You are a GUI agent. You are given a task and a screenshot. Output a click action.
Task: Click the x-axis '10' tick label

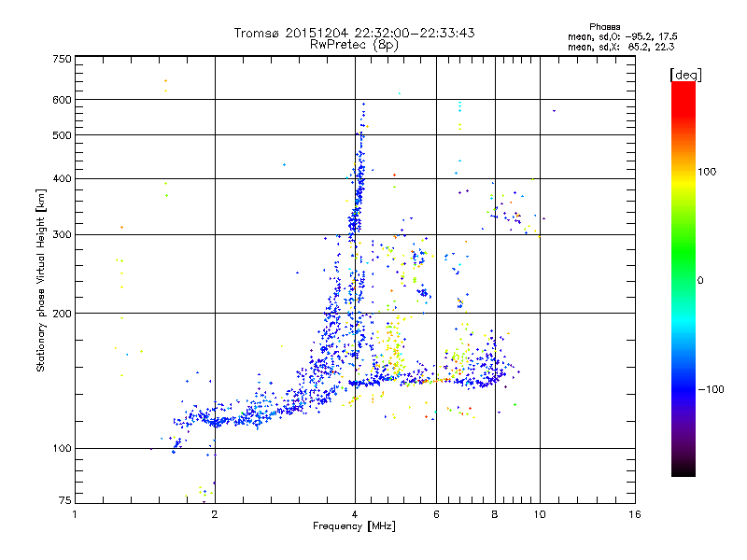click(540, 514)
